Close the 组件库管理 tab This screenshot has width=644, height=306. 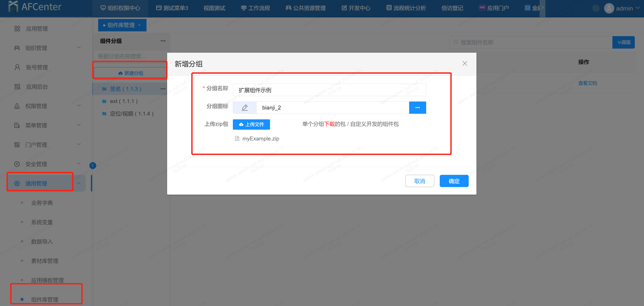coord(139,25)
